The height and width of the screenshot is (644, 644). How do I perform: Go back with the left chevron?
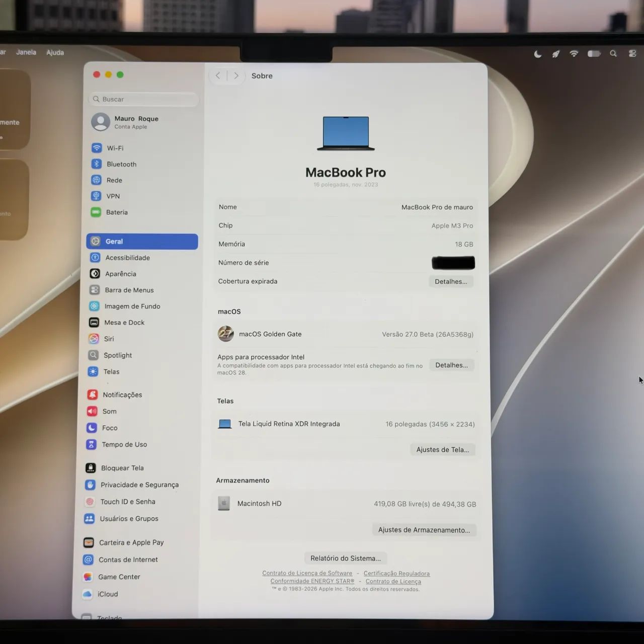pos(218,75)
